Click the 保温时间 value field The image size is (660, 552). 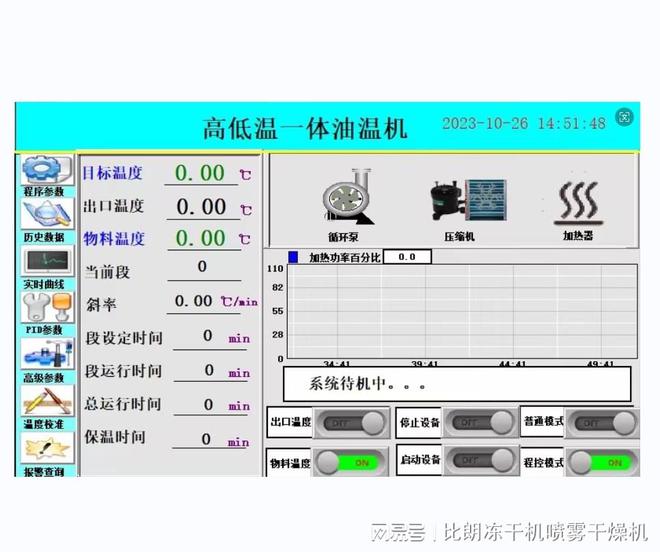pyautogui.click(x=209, y=439)
